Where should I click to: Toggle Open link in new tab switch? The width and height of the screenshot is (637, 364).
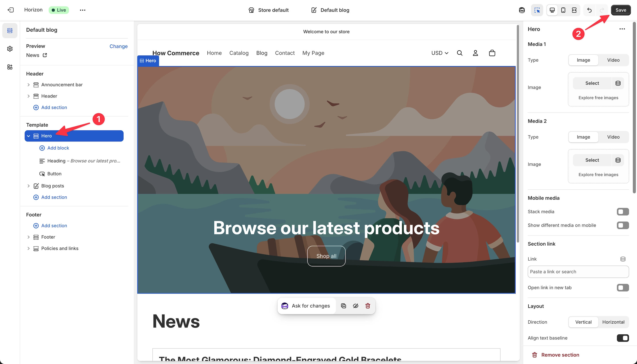[x=623, y=288]
